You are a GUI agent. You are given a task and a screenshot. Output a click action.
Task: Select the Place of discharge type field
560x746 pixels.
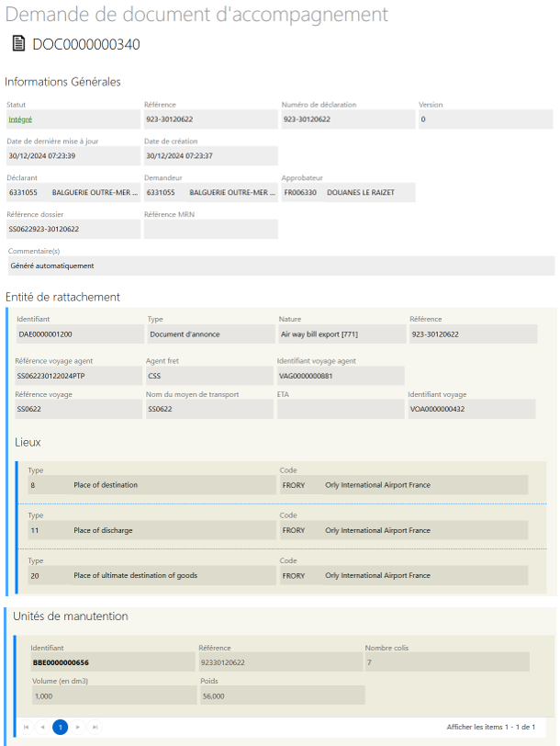click(x=151, y=530)
